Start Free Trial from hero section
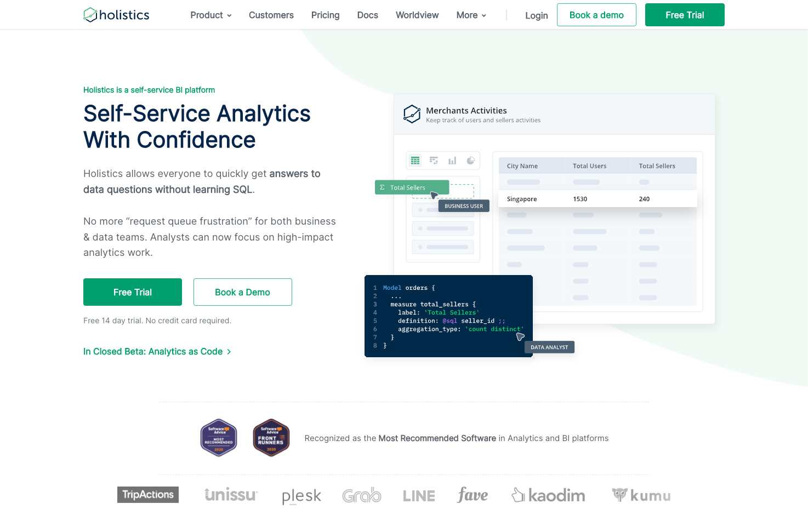808x532 pixels. pyautogui.click(x=133, y=292)
